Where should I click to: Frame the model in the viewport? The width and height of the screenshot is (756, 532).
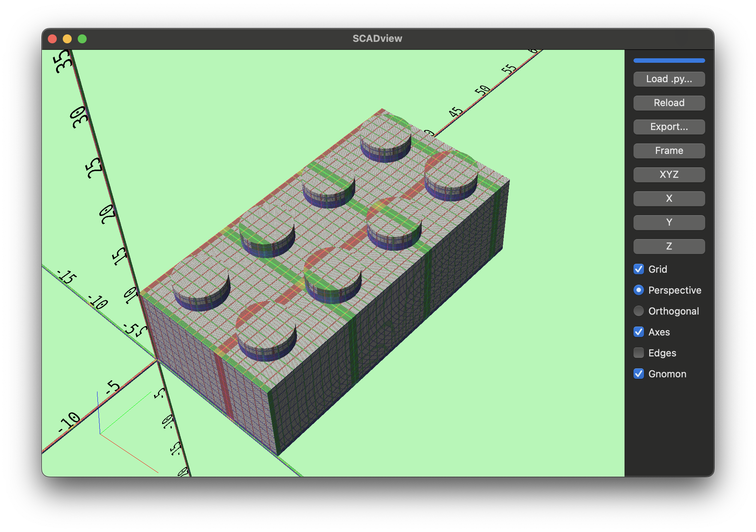pyautogui.click(x=669, y=151)
